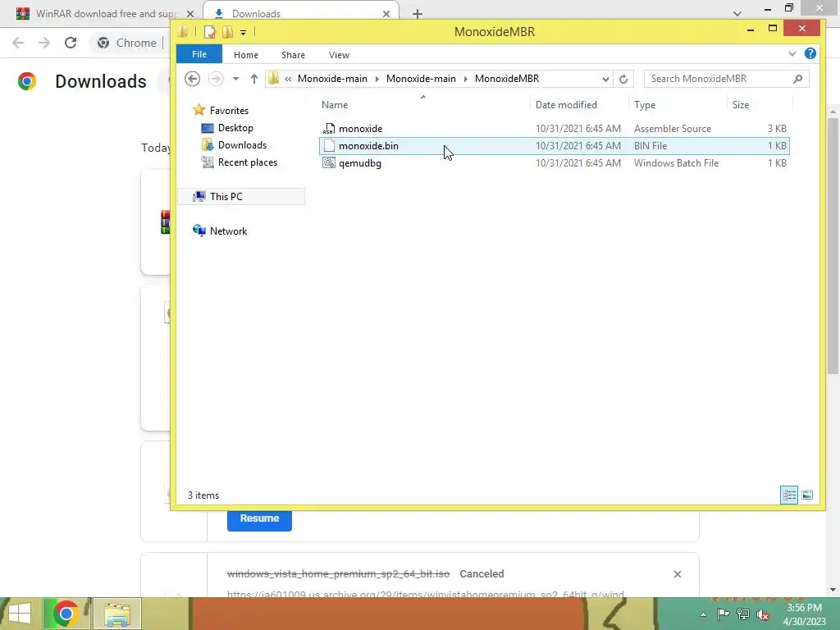Open the Windows Start button
This screenshot has height=630, width=840.
pos(20,614)
